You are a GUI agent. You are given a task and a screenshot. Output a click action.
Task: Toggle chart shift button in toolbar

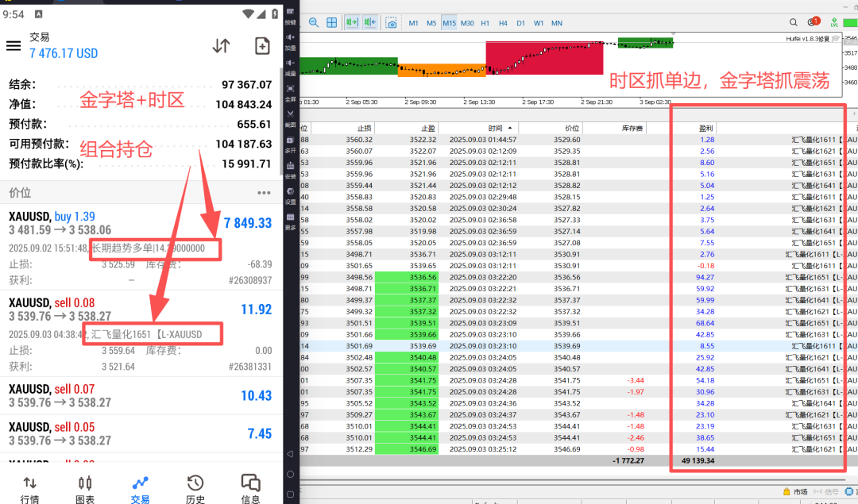coord(370,23)
